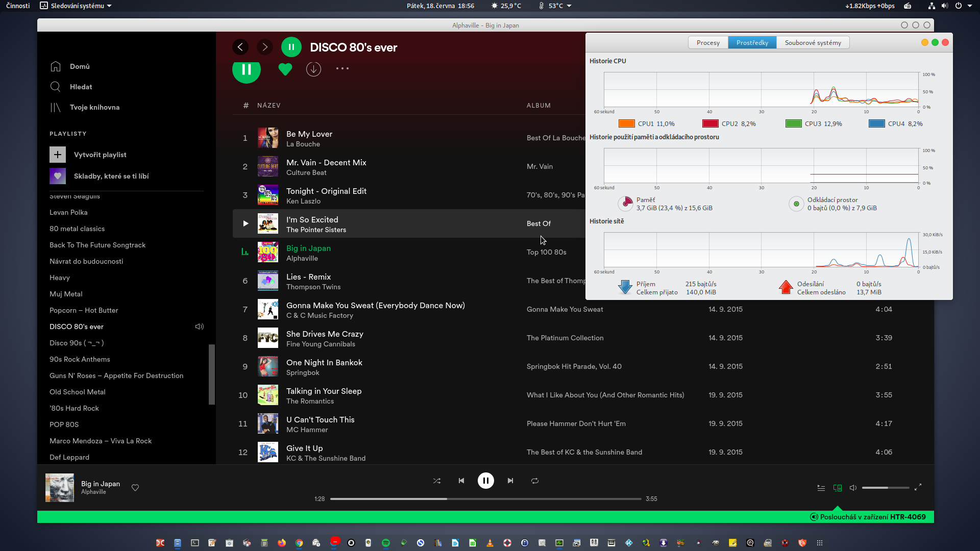The image size is (980, 551).
Task: Enter fullscreen with the expand arrows icon
Action: pos(918,487)
